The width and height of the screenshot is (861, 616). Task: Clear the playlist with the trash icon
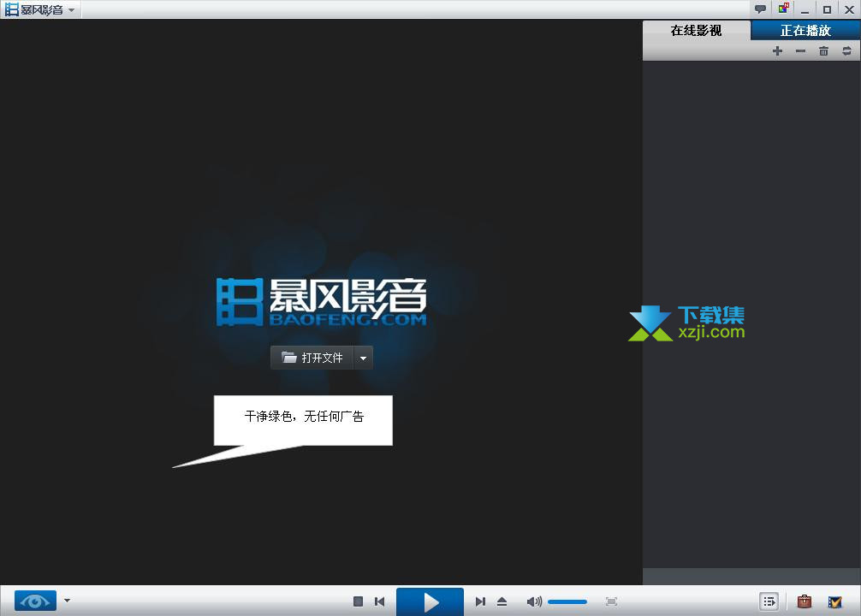[x=823, y=51]
